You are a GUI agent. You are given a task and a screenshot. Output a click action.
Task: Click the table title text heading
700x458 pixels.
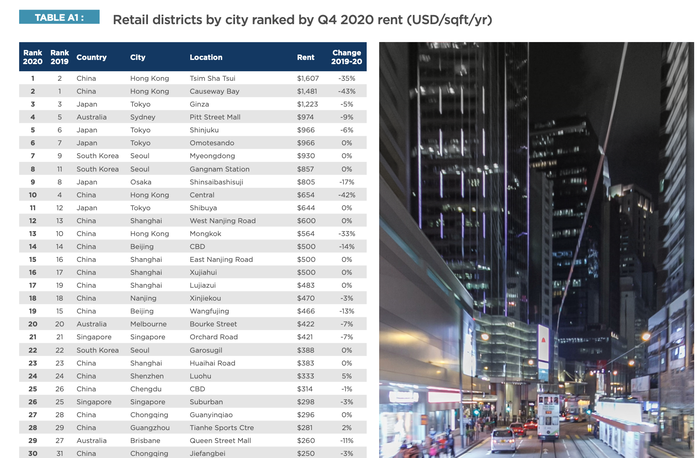click(x=302, y=20)
